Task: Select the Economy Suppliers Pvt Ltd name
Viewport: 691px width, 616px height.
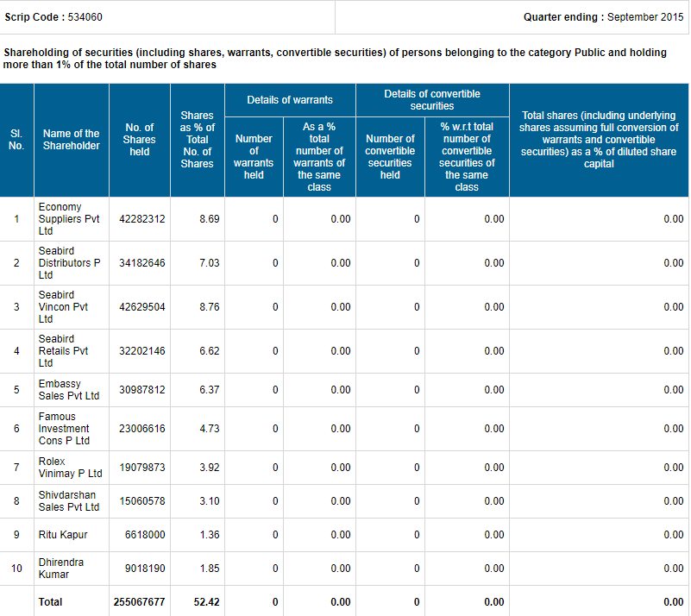Action: click(69, 219)
